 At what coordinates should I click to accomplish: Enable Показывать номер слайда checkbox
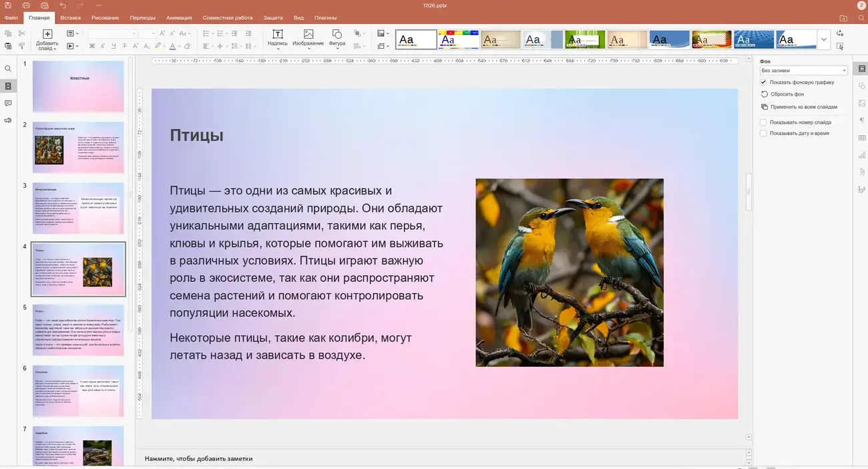[763, 122]
